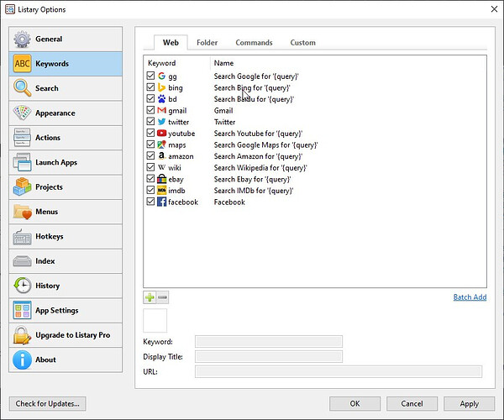This screenshot has width=504, height=420.
Task: Click the Keyword input field
Action: (x=269, y=342)
